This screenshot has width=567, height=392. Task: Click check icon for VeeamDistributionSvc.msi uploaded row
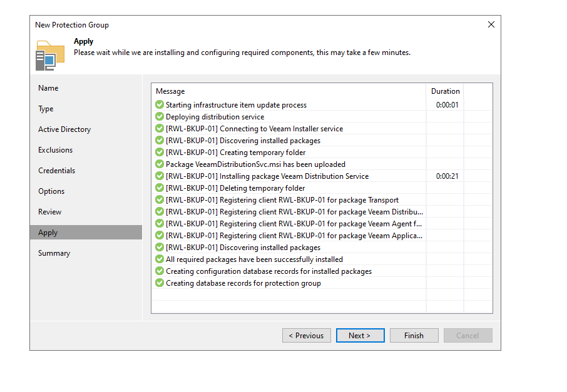point(160,164)
